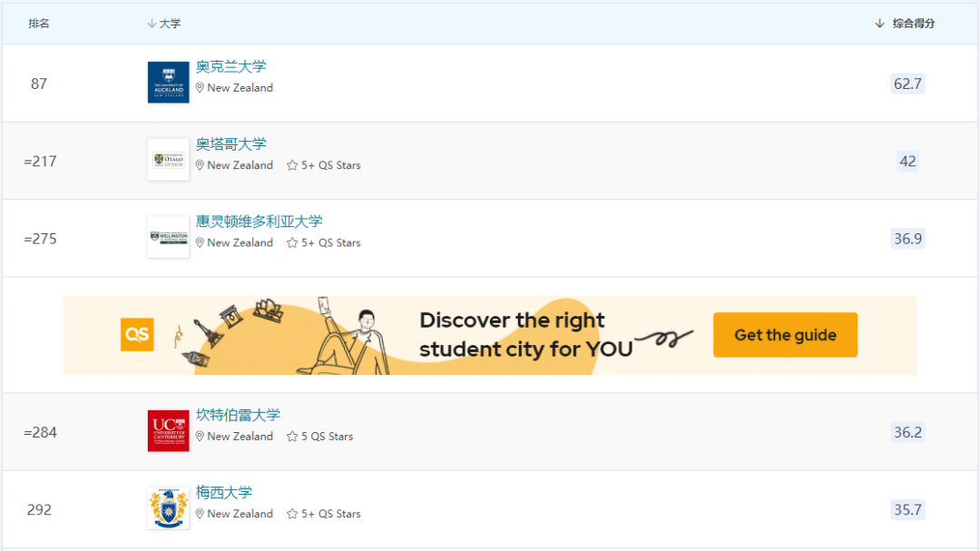Open the 惠灵顿维多利亚大学 link

tap(259, 221)
